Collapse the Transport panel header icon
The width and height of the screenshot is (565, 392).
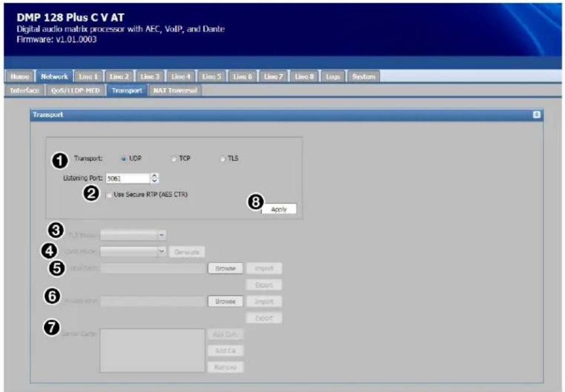coord(537,114)
